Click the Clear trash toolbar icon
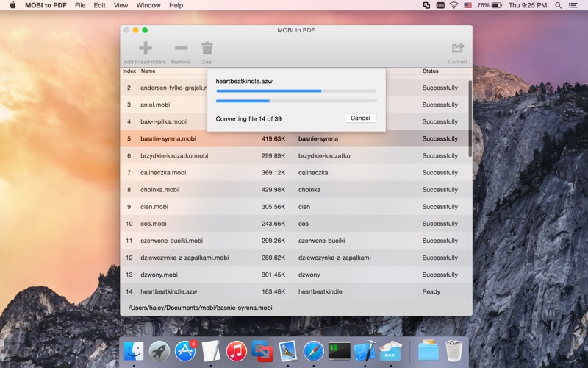The image size is (588, 368). 207,48
